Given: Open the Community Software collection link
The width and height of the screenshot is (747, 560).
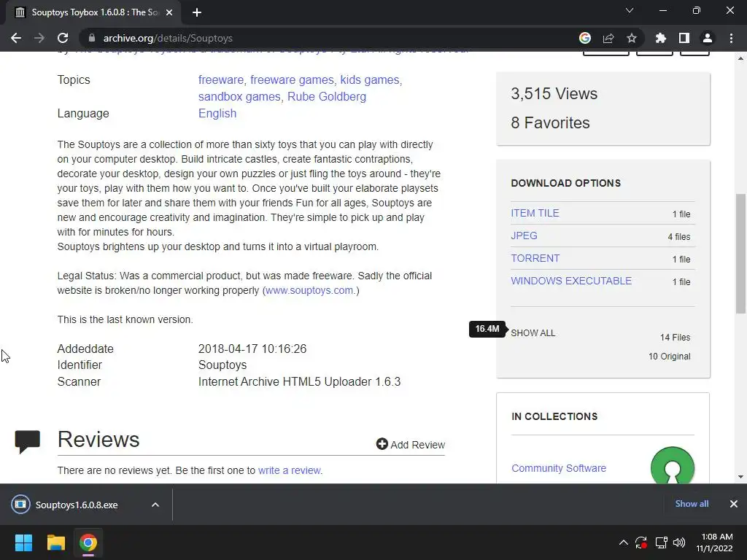Looking at the screenshot, I should (x=559, y=468).
